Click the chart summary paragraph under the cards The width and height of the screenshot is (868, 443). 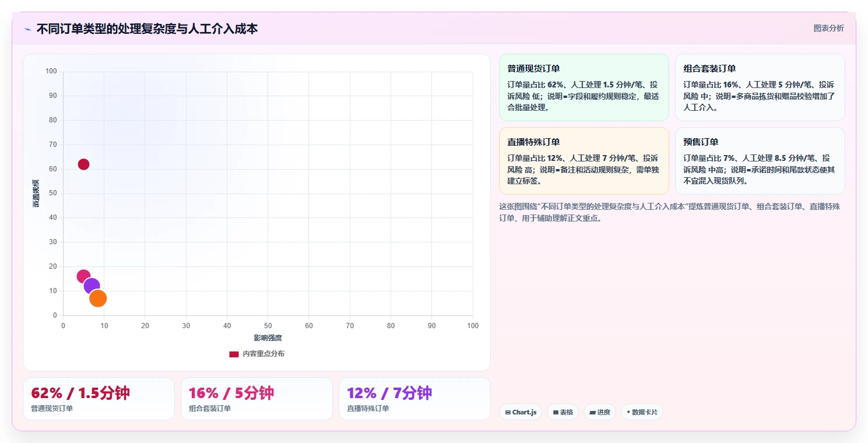tap(670, 212)
